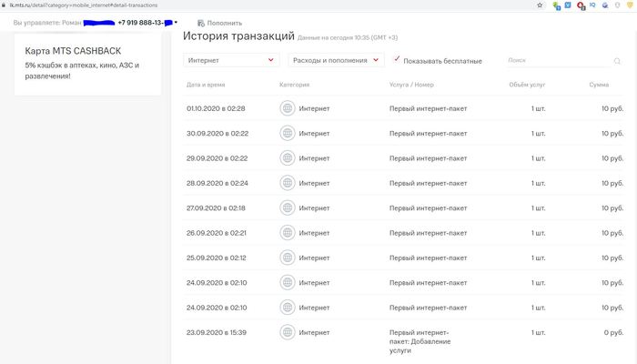Click the blue V extension icon
637x364 pixels.
569,5
